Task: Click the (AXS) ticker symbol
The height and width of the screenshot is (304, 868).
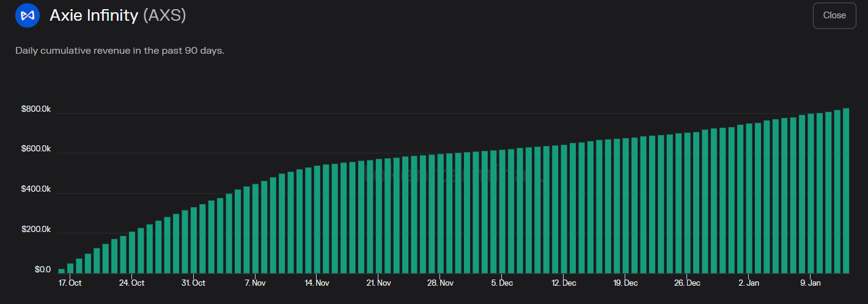Action: coord(164,15)
